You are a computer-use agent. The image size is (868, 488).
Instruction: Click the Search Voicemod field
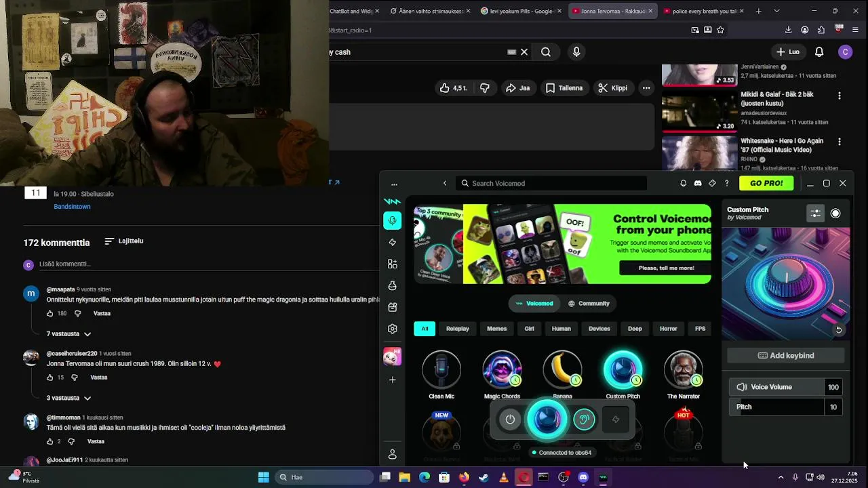point(553,183)
